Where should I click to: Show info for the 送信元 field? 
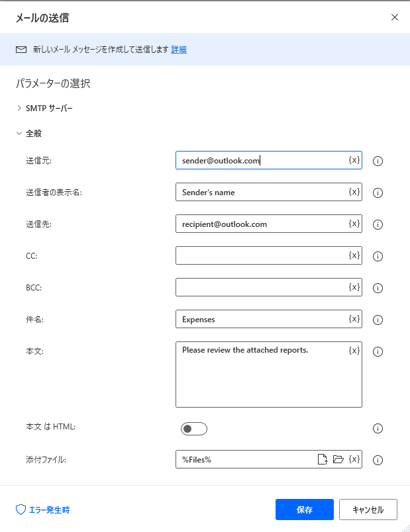(378, 161)
